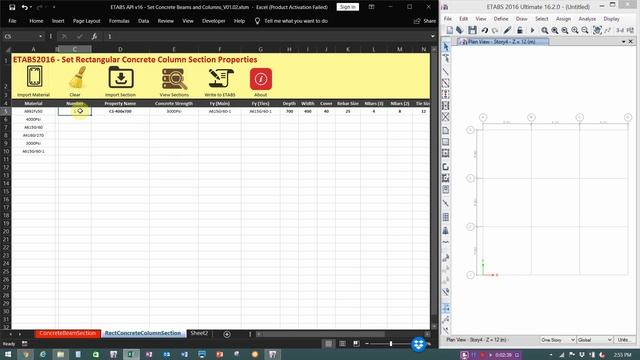640x360 pixels.
Task: Click the Clear broom icon
Action: pyautogui.click(x=77, y=78)
